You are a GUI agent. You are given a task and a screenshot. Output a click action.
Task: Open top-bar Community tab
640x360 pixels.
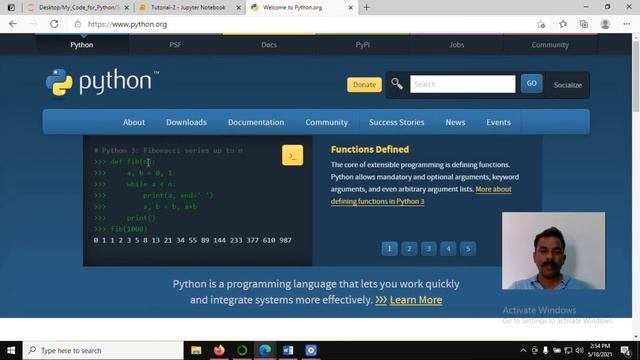coord(550,45)
